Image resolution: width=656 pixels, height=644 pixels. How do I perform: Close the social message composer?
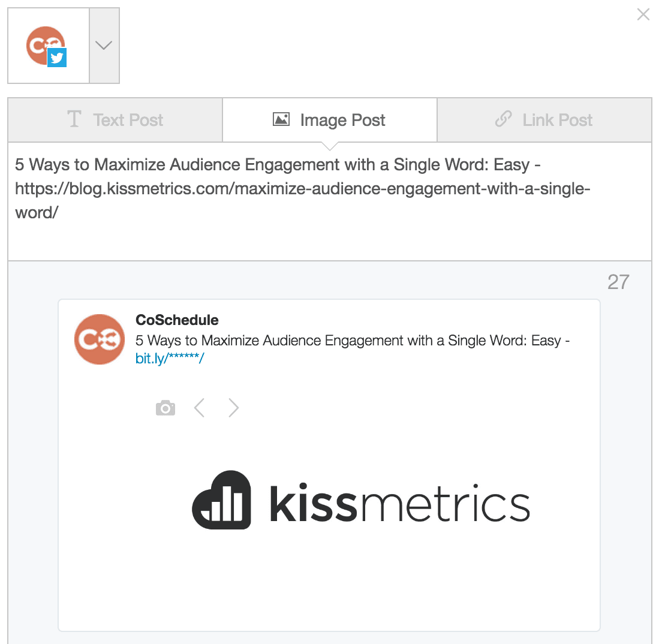click(643, 15)
